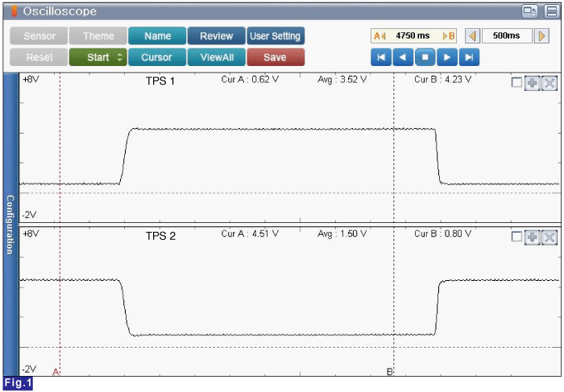Close the TPS 2 channel

coord(549,237)
